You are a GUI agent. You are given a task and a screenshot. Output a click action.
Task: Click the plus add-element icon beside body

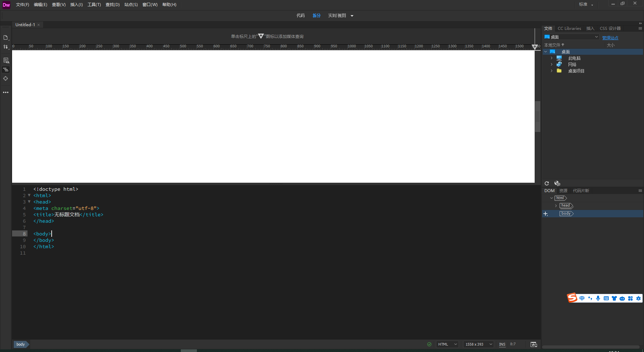click(546, 214)
